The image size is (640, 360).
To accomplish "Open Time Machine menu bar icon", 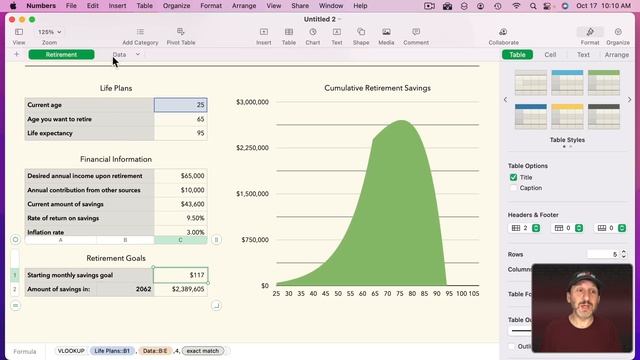I will pyautogui.click(x=497, y=6).
